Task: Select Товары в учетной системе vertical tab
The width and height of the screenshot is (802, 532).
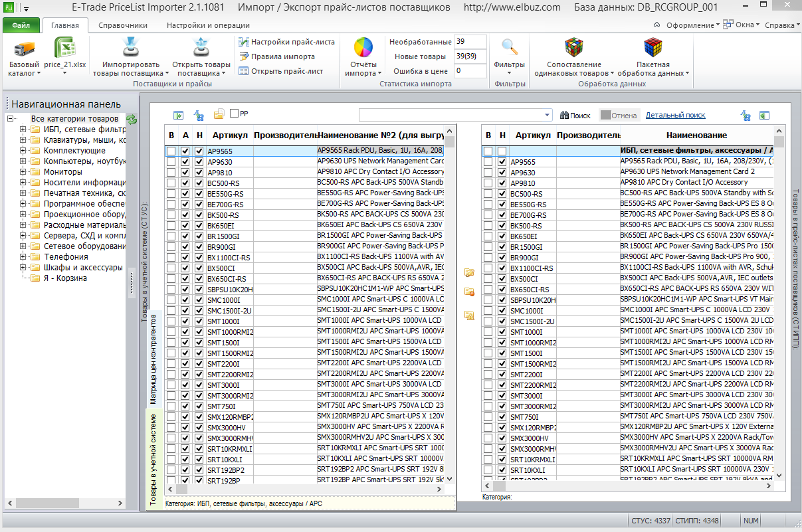Action: 153,460
